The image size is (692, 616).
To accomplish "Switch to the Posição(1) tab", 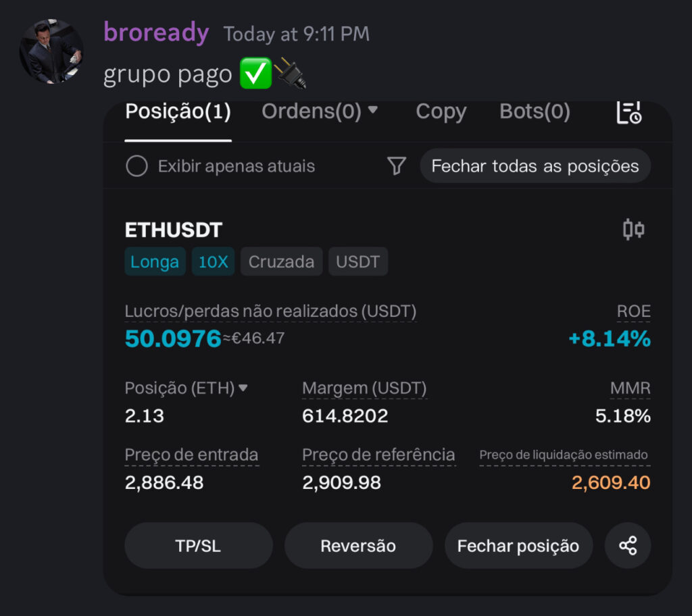I will point(178,111).
